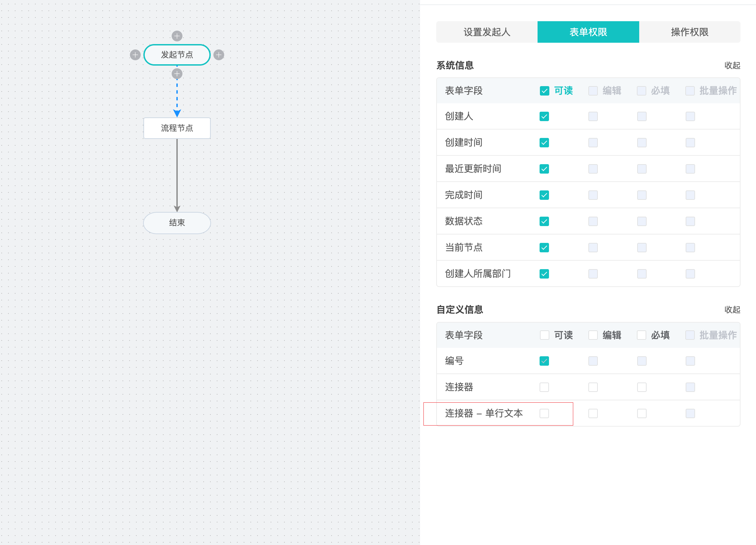Open the 表单权限 tab
Viewport: 756px width, 545px height.
point(588,32)
